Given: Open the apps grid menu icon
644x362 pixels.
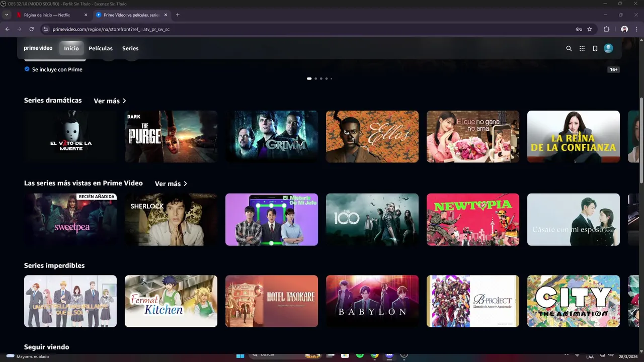Looking at the screenshot, I should [x=582, y=49].
